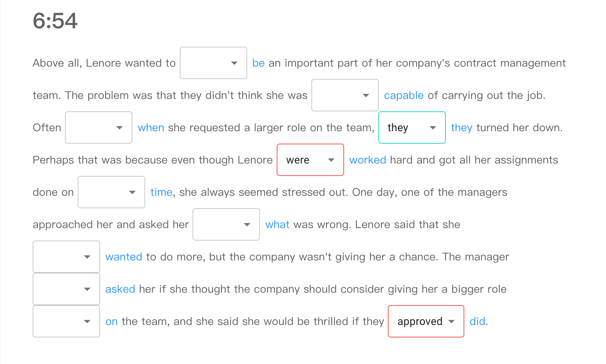Open the dropdown before "what"
Viewport: 606px width, 364px height.
tap(226, 224)
